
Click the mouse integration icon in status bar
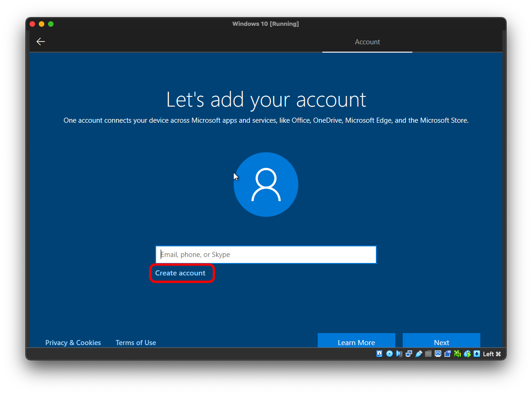coord(467,354)
